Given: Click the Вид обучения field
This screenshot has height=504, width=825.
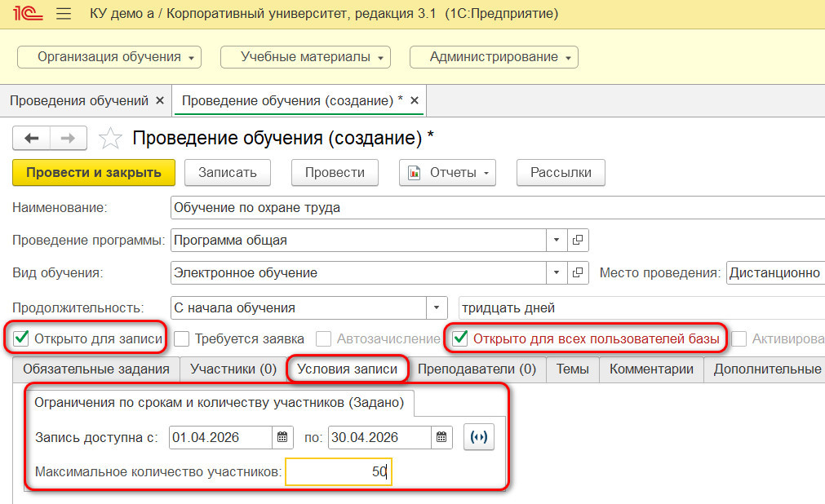Looking at the screenshot, I should tap(359, 272).
